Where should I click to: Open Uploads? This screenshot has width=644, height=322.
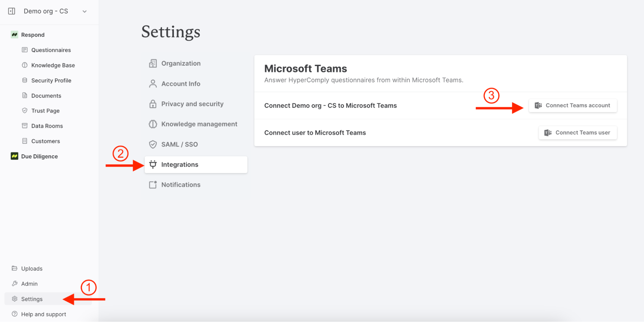click(32, 269)
